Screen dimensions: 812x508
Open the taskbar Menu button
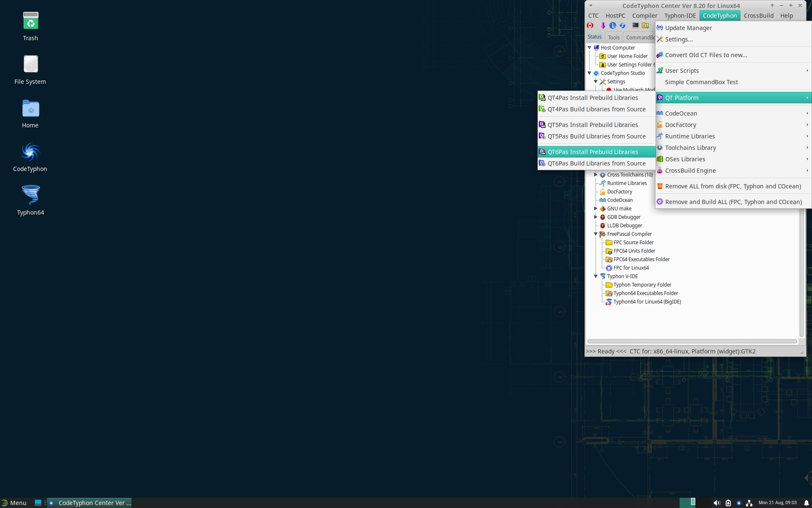[14, 503]
